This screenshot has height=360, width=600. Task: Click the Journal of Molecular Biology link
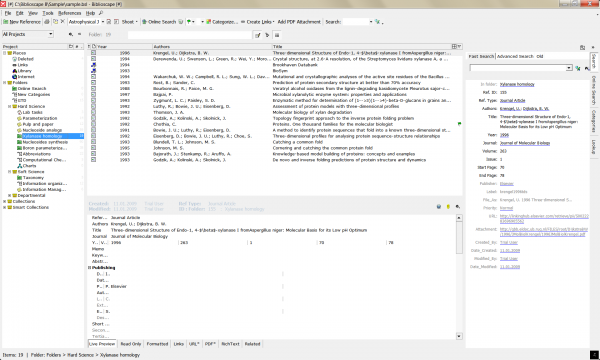click(x=525, y=143)
